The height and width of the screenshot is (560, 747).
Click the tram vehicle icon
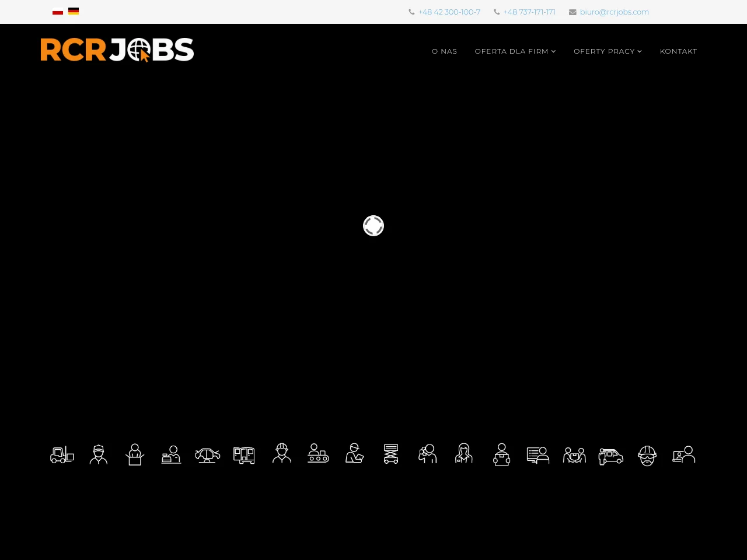[244, 455]
